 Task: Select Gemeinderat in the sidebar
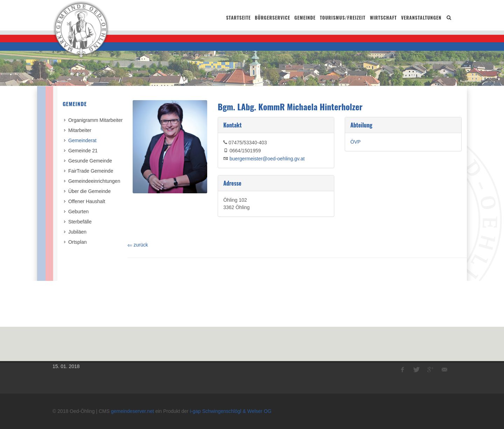point(82,140)
